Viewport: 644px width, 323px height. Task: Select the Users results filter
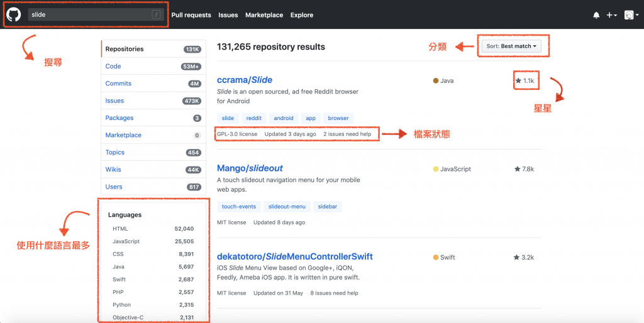click(x=153, y=187)
